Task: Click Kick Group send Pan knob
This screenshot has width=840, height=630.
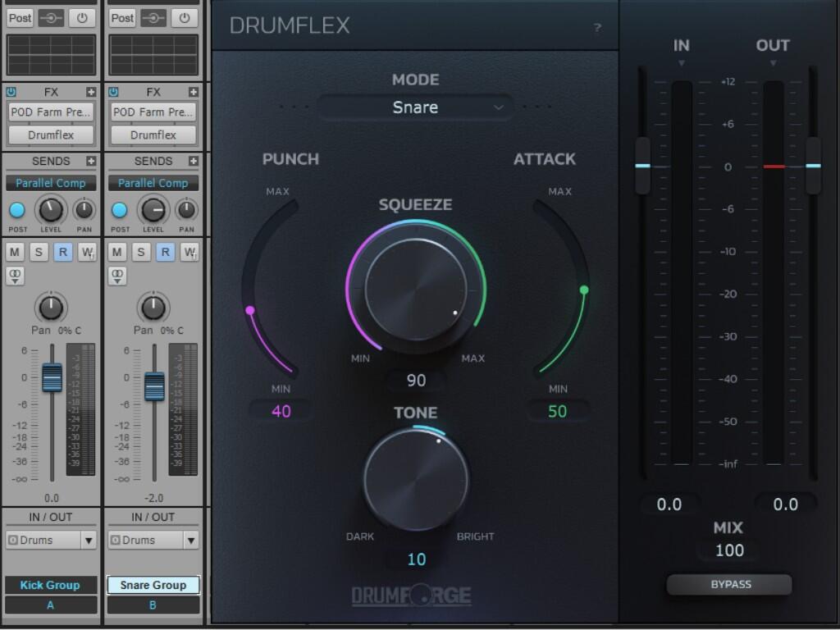Action: point(84,210)
